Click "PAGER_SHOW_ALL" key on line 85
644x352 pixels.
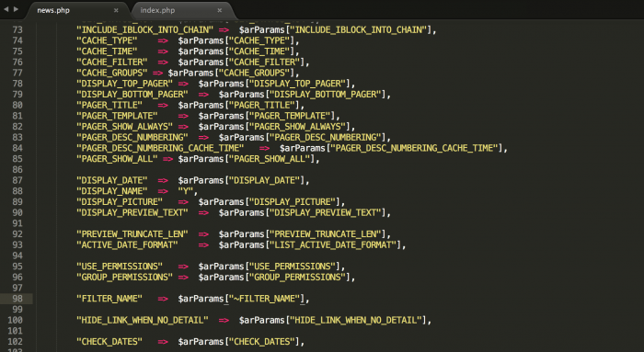tap(117, 159)
